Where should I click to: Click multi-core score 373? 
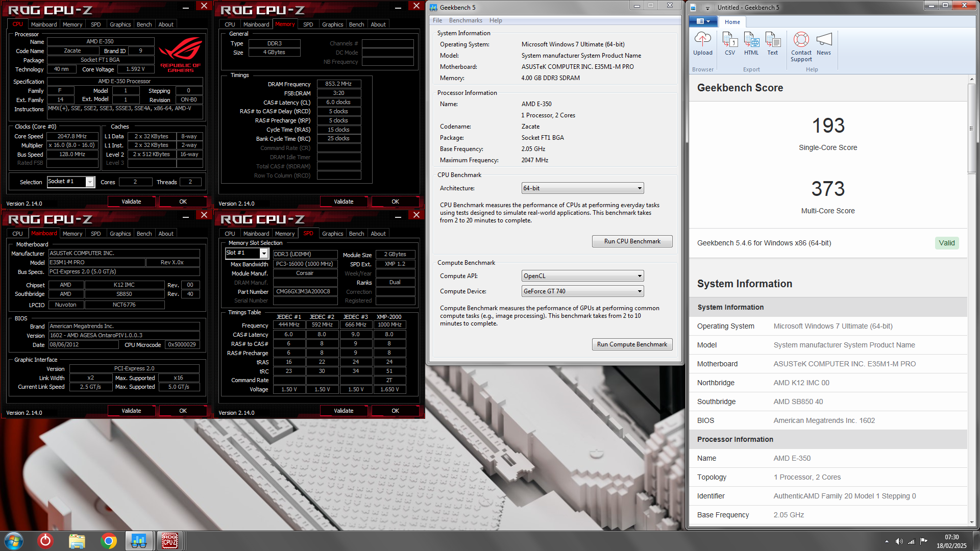[x=828, y=189]
